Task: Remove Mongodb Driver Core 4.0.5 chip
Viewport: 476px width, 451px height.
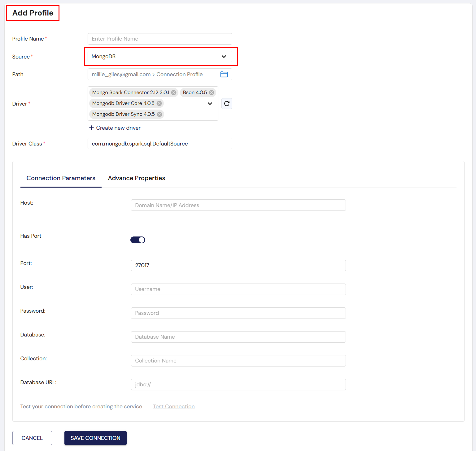Action: [159, 103]
